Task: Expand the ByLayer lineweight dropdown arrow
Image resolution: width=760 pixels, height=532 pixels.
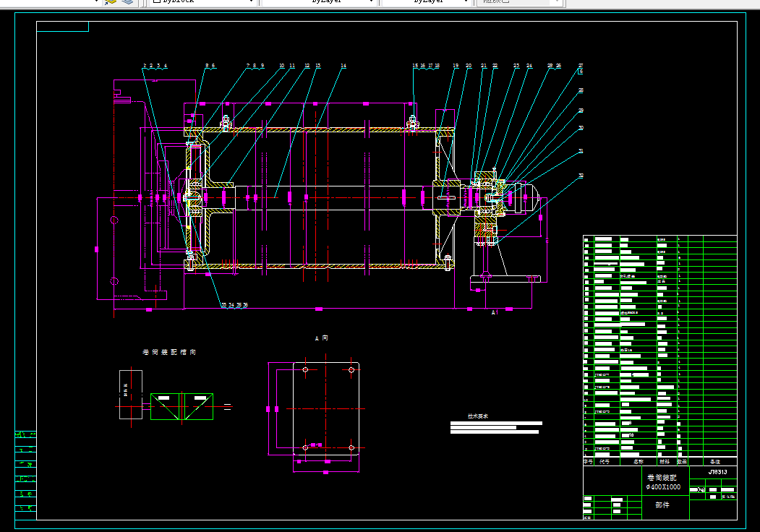Action: point(466,1)
